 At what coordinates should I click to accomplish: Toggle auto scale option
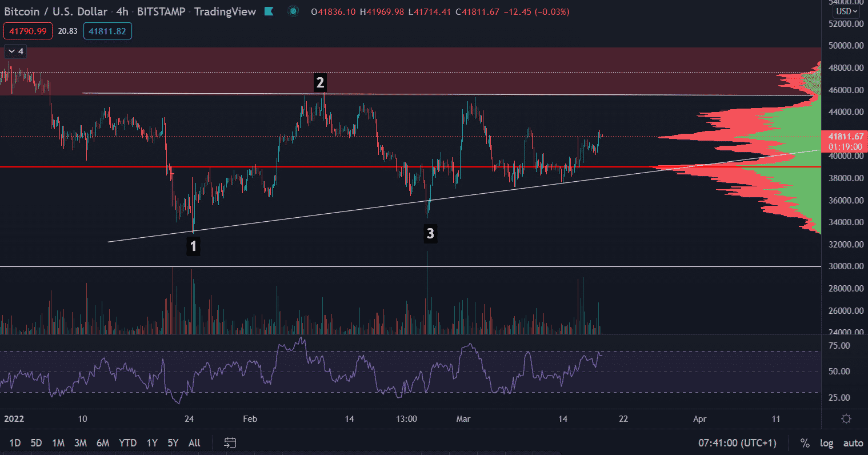pyautogui.click(x=853, y=443)
